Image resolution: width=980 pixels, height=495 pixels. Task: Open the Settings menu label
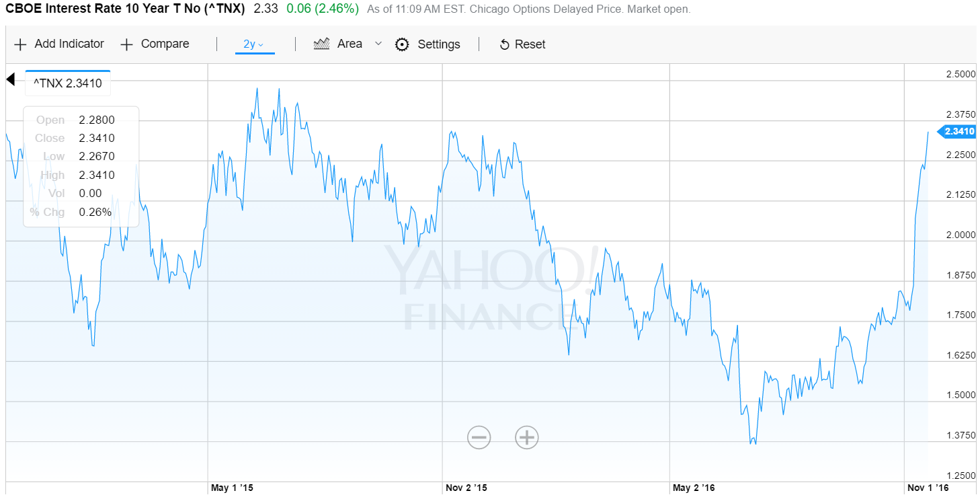pyautogui.click(x=439, y=44)
